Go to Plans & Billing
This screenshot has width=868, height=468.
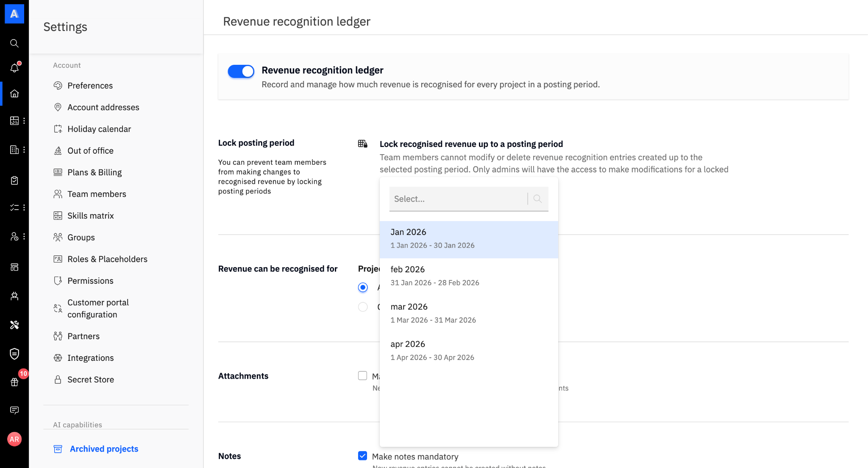click(95, 172)
